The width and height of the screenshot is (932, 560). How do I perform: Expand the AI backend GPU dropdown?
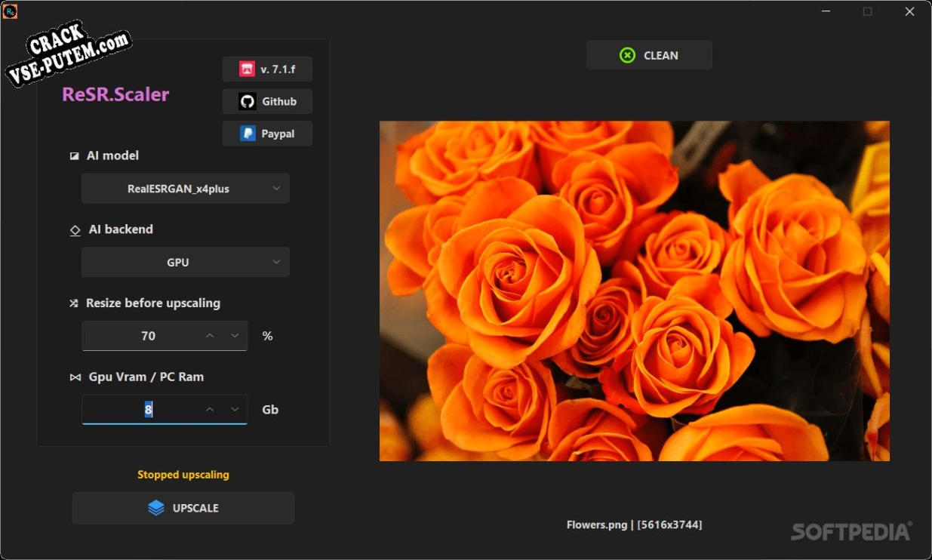click(x=186, y=262)
